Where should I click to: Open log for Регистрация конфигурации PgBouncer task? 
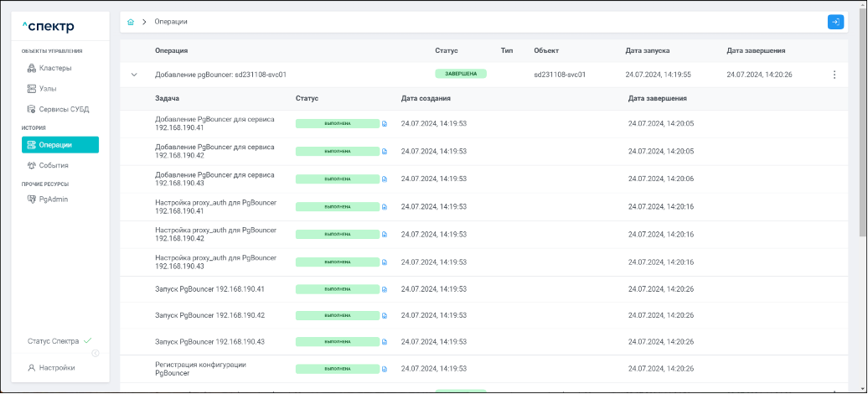tap(385, 369)
